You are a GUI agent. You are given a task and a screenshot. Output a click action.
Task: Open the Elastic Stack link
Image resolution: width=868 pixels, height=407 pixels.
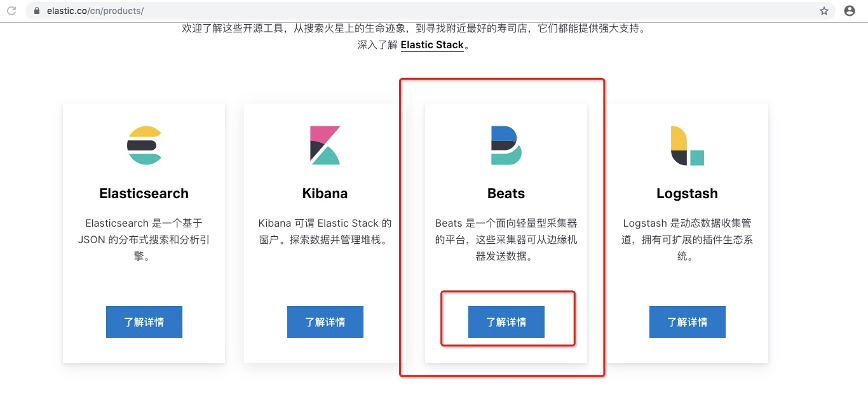(431, 44)
